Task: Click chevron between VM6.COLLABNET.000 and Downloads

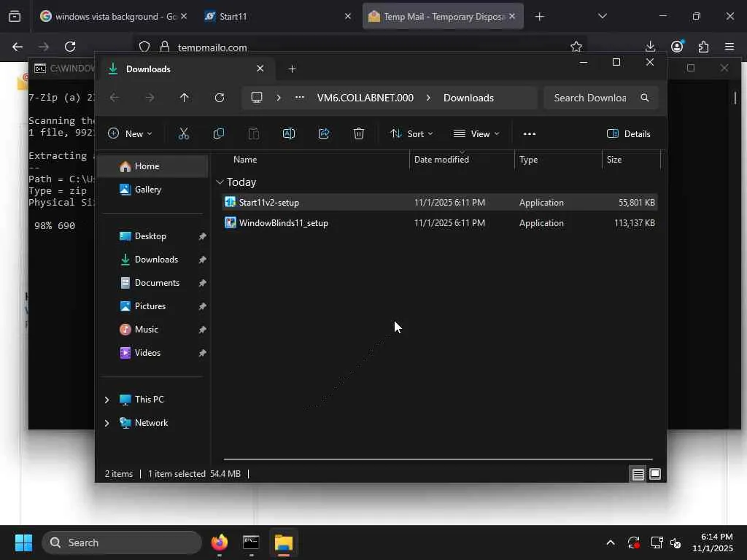Action: 428,98
